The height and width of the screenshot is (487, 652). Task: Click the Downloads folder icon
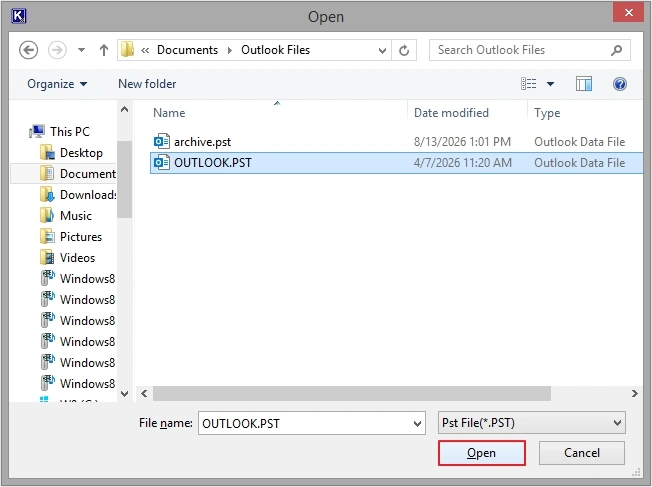[x=47, y=195]
